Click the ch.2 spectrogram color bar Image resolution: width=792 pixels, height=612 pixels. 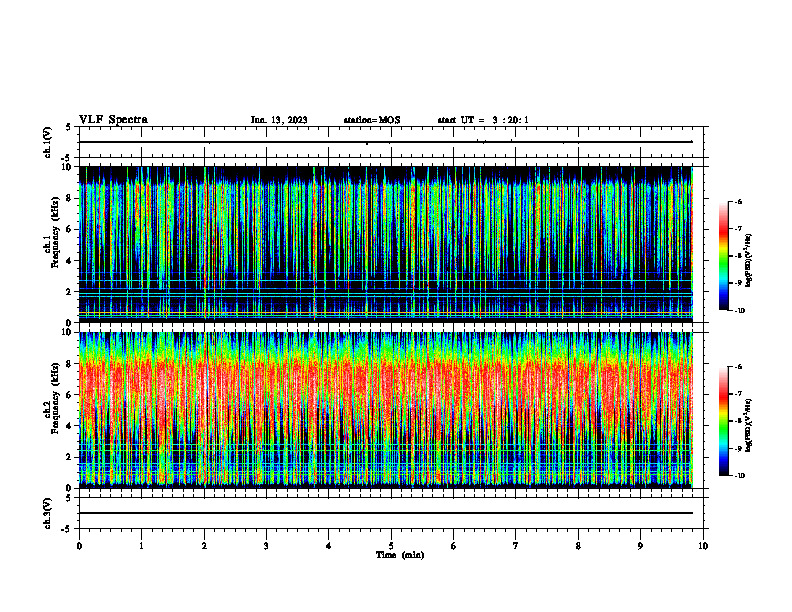723,421
